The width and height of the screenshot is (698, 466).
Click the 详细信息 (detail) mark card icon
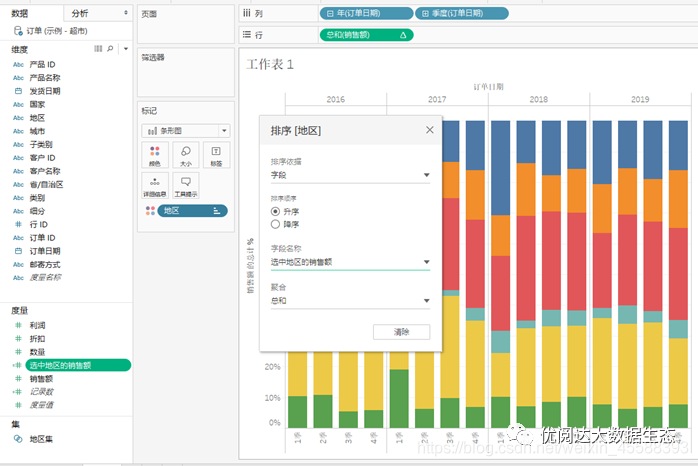pos(154,185)
